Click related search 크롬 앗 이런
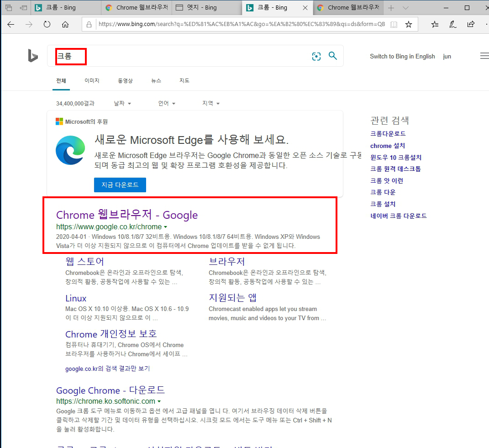 coord(387,181)
